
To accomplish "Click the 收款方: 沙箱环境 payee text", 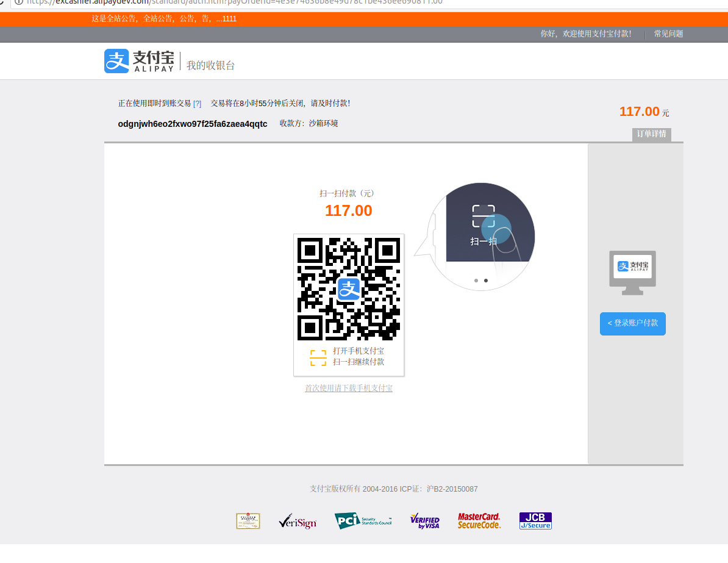I will pos(309,123).
